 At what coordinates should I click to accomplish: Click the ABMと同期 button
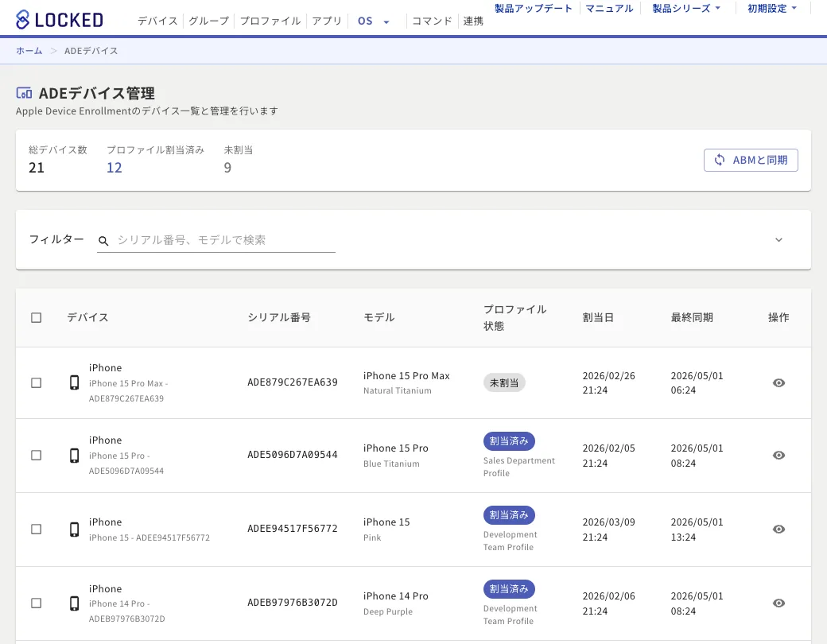(751, 160)
